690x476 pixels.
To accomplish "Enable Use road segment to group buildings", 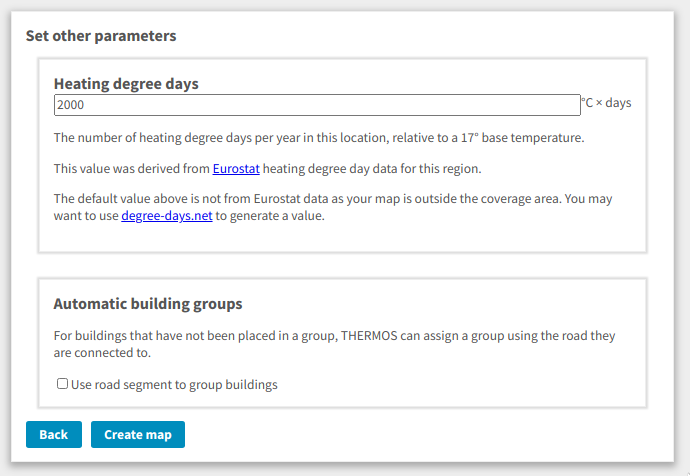I will 62,384.
